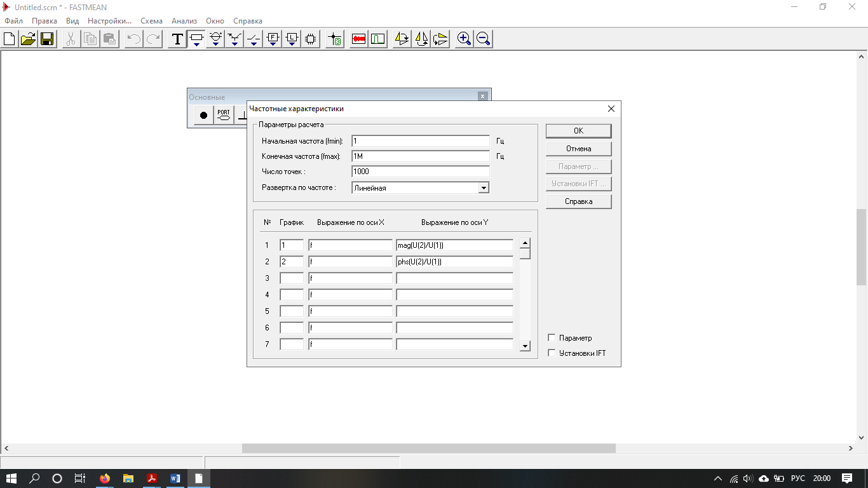Open the transistor tool dropdown arrow
868x488 pixels.
pos(234,44)
